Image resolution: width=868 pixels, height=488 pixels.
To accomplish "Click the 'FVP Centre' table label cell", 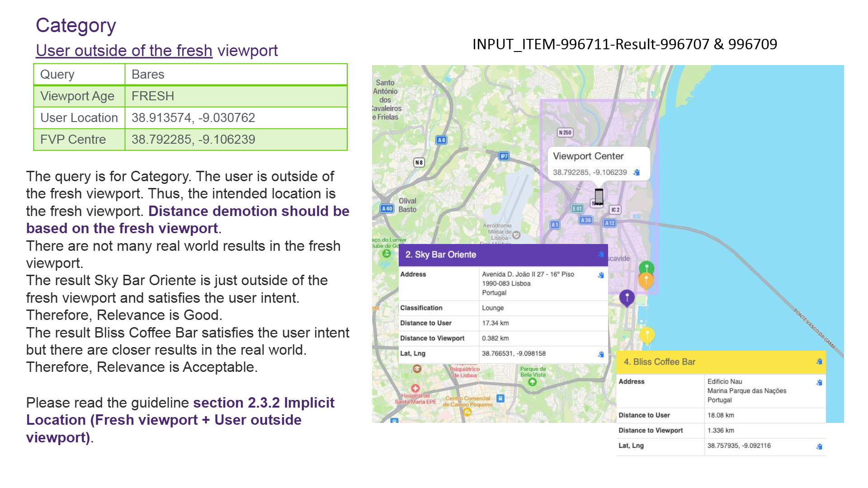I will [x=80, y=140].
